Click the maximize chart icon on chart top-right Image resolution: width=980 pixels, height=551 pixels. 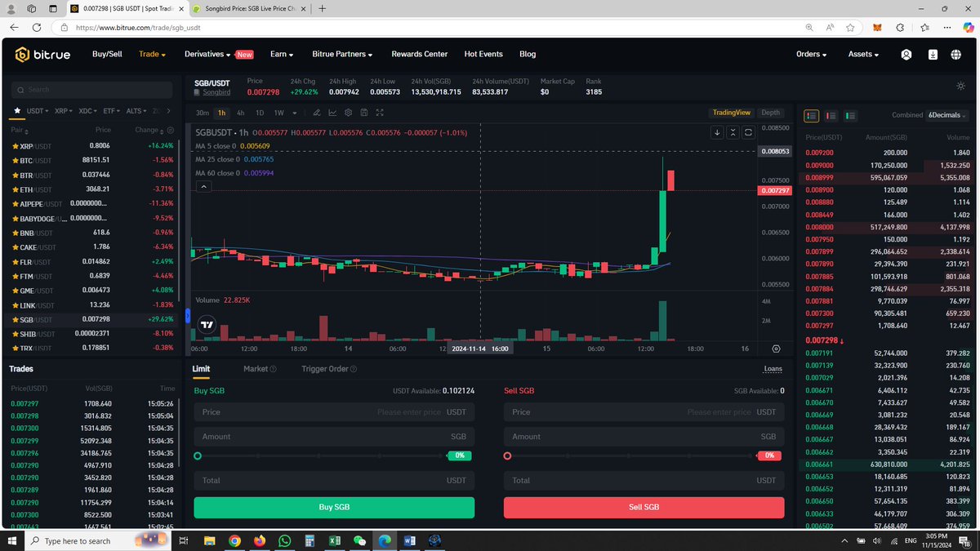[x=748, y=132]
